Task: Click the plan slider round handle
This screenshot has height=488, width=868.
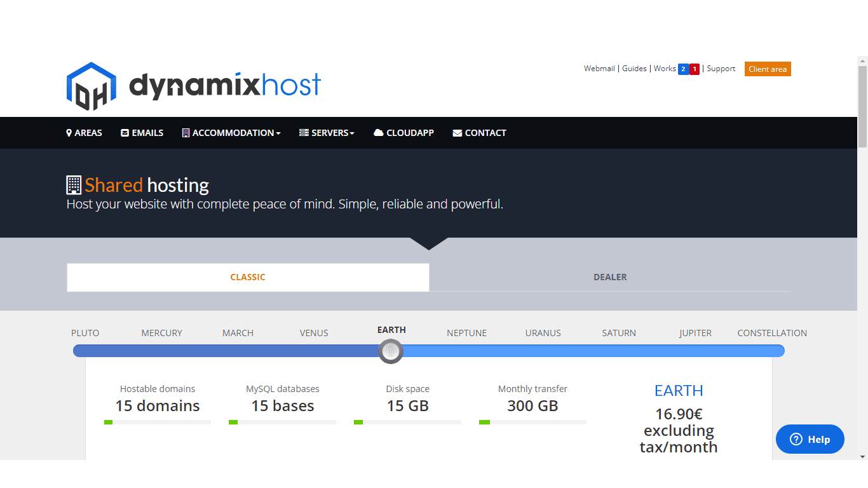Action: click(x=391, y=351)
